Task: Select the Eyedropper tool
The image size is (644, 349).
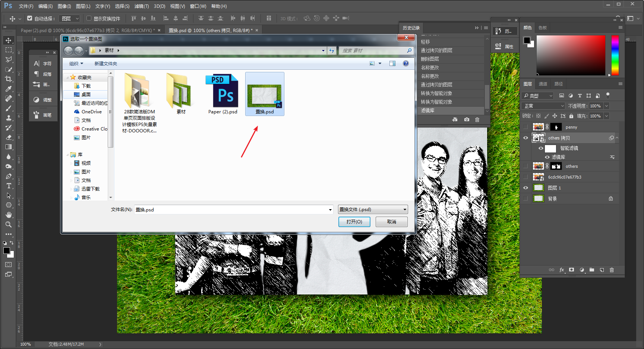Action: tap(9, 89)
